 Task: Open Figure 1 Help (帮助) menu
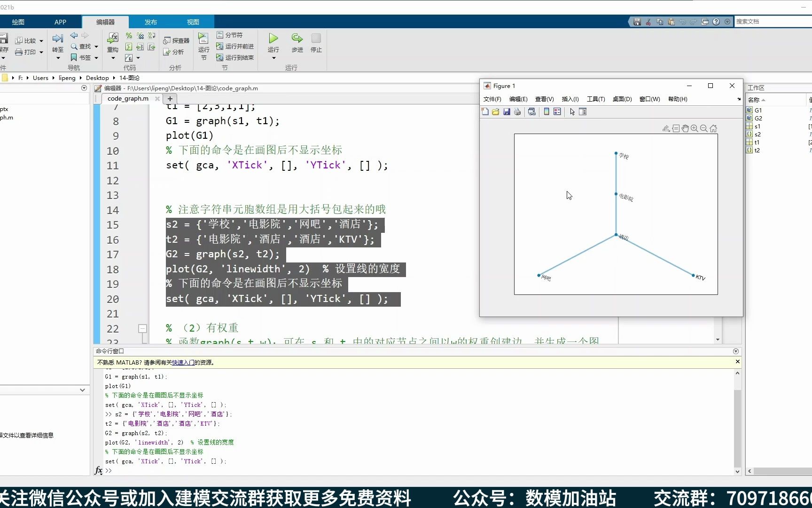(x=678, y=99)
